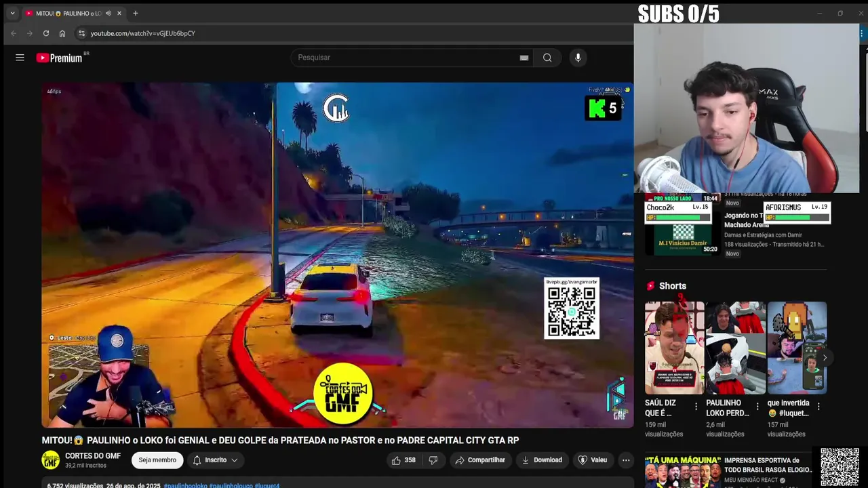The image size is (868, 488).
Task: Open CORTES DO GMF channel name link
Action: pos(93,456)
